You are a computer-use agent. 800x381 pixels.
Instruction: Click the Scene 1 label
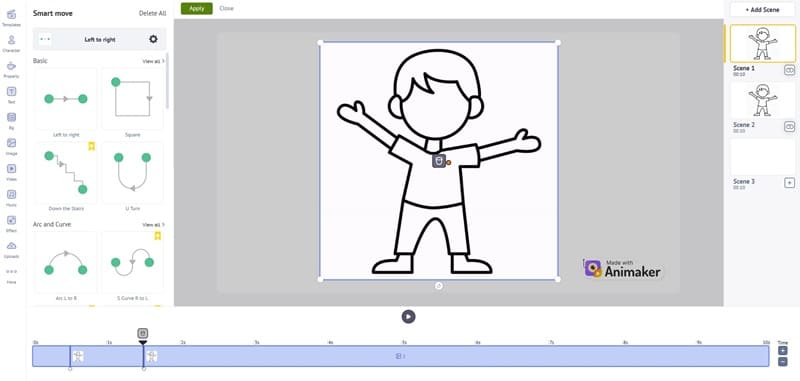[x=744, y=68]
